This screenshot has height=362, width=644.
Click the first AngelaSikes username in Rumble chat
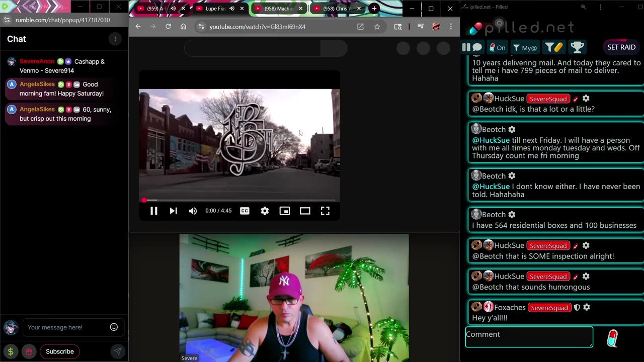[37, 84]
